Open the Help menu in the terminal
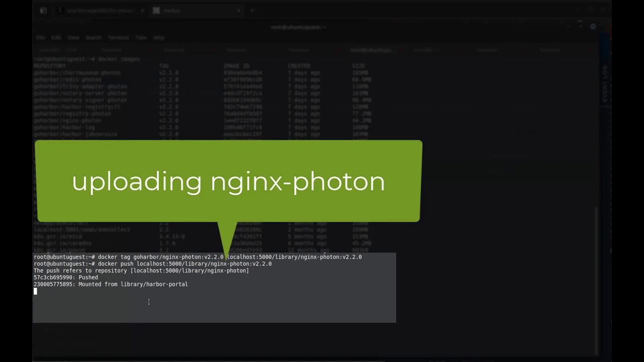The image size is (644, 362). (x=158, y=38)
